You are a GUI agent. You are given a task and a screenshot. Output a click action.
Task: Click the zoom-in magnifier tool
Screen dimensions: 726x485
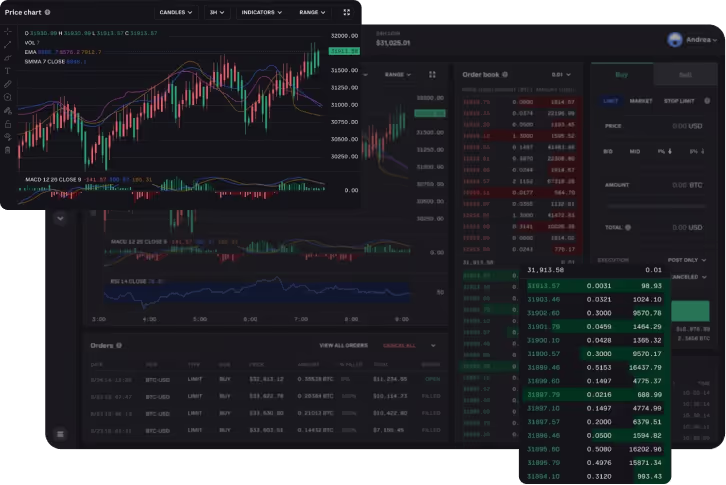click(x=8, y=97)
